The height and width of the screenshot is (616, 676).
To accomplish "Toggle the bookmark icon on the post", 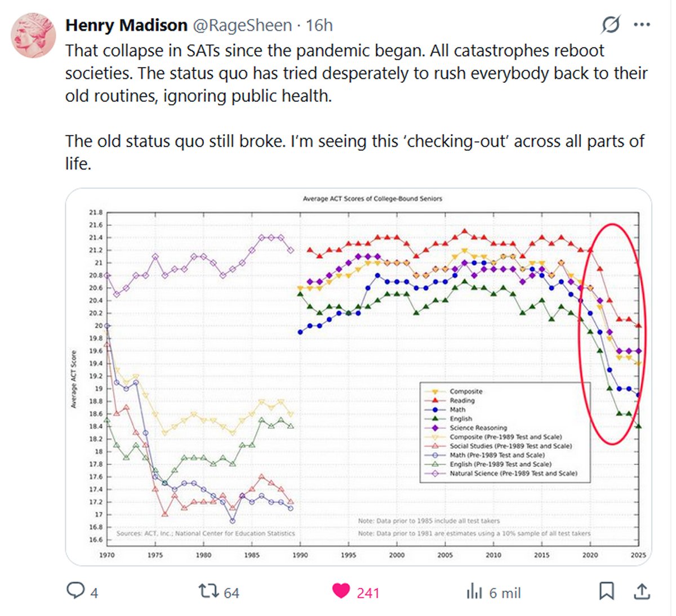I will [606, 591].
